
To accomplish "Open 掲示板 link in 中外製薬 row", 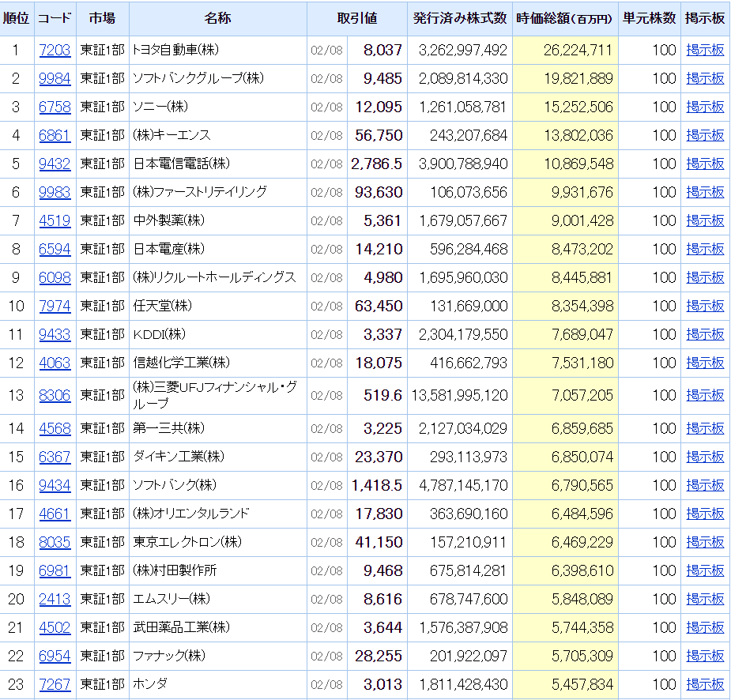I will click(705, 220).
